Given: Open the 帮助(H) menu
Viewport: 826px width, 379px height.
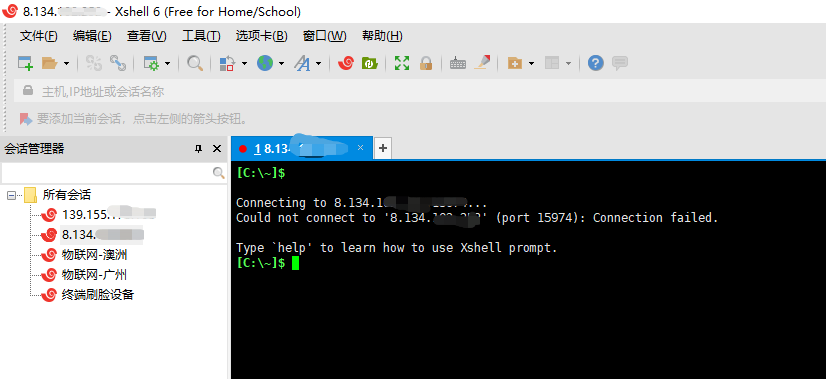Looking at the screenshot, I should (382, 36).
